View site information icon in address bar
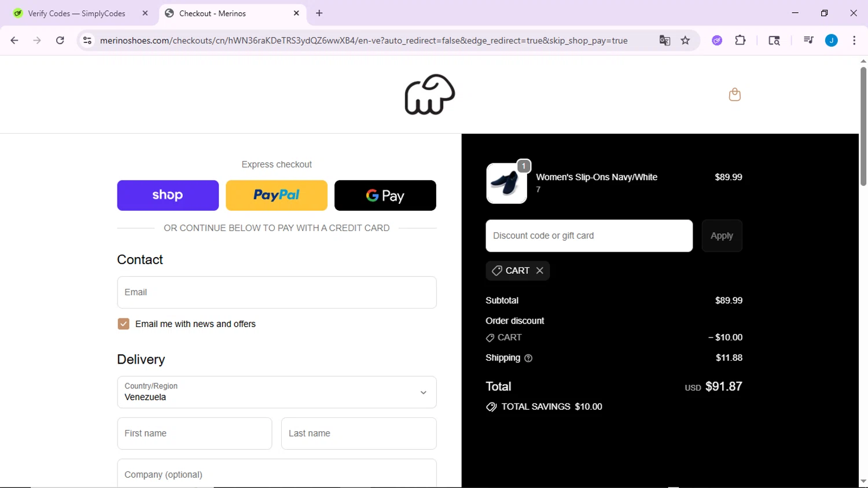Image resolution: width=868 pixels, height=488 pixels. click(87, 41)
